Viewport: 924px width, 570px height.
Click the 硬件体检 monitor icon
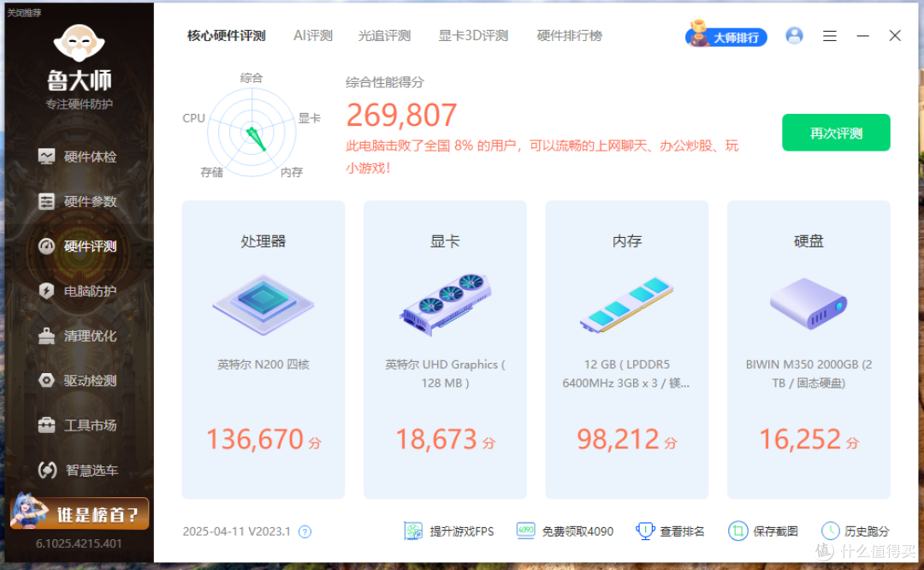(x=46, y=157)
